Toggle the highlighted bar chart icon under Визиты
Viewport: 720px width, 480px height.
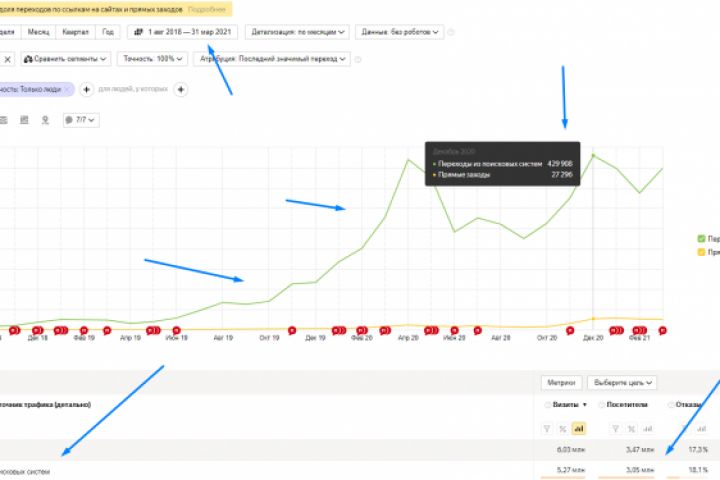coord(579,429)
